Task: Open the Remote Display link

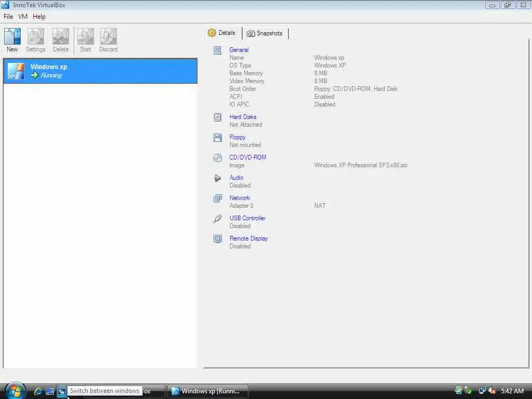Action: click(x=249, y=238)
